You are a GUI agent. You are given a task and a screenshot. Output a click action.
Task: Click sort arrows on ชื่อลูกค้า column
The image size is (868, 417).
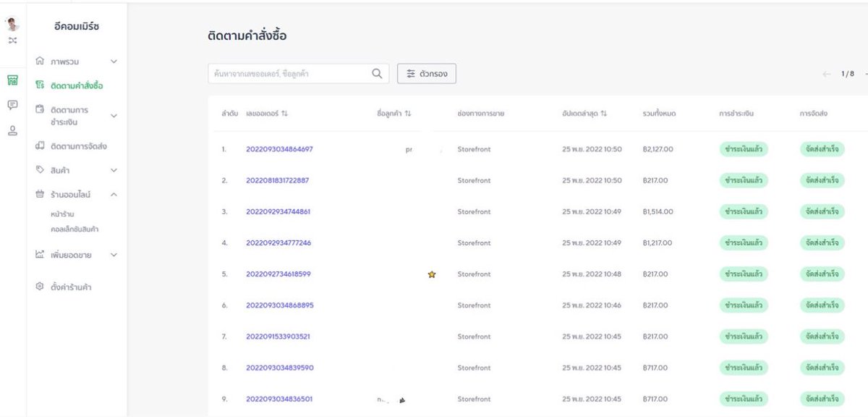408,114
